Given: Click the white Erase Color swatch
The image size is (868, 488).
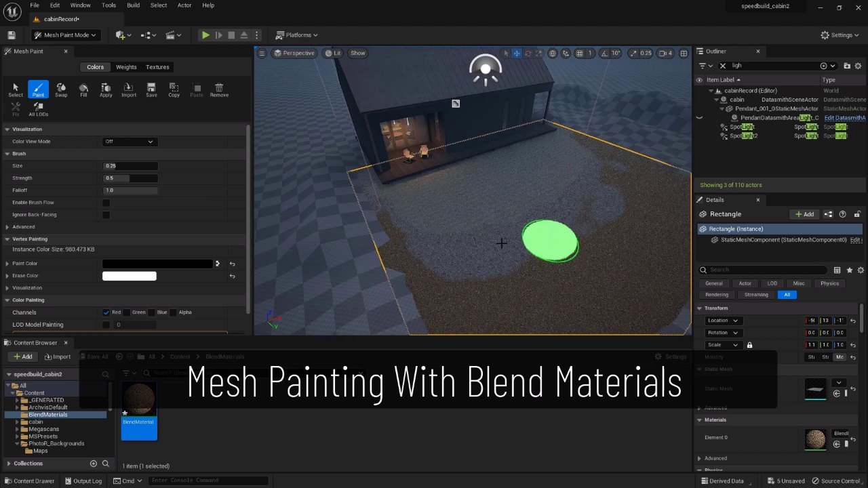Looking at the screenshot, I should (x=129, y=276).
